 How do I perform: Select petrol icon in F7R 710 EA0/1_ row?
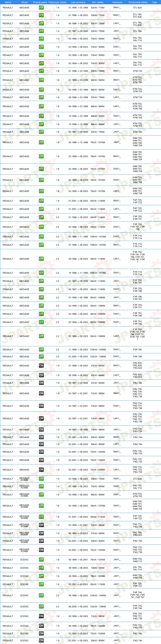[x=41, y=273]
